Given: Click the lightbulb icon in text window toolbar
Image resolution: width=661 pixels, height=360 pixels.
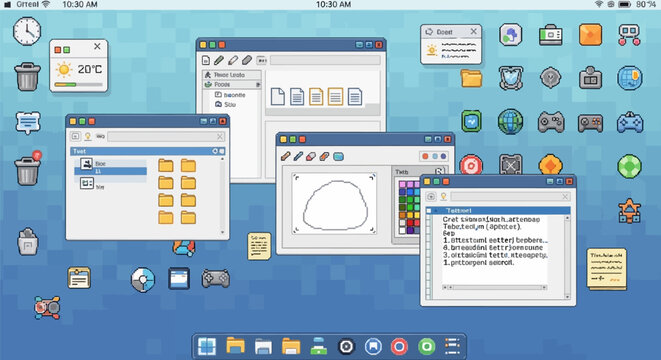Looking at the screenshot, I should pos(443,196).
